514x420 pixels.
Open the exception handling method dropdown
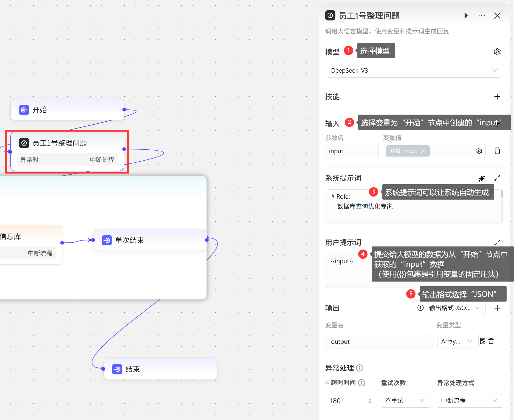coord(470,401)
